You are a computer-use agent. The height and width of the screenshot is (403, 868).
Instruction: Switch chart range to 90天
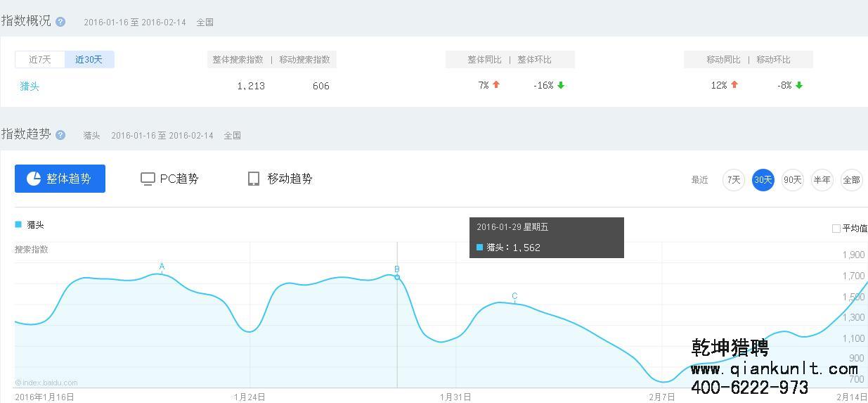[793, 180]
